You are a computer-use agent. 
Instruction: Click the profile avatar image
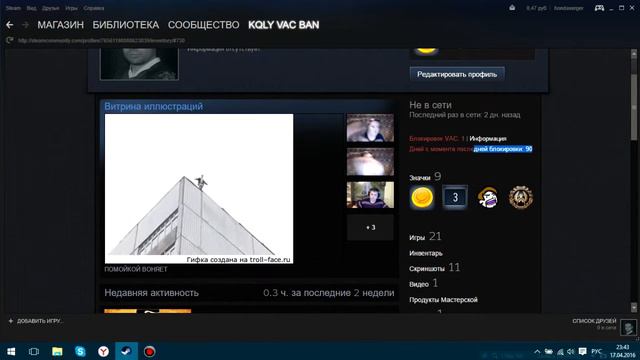pyautogui.click(x=139, y=64)
